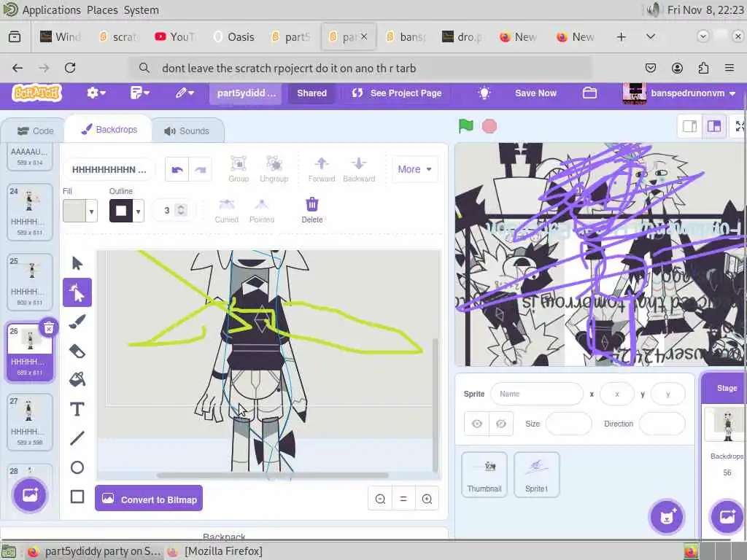Click the Scratch logo
The height and width of the screenshot is (560, 747).
37,93
